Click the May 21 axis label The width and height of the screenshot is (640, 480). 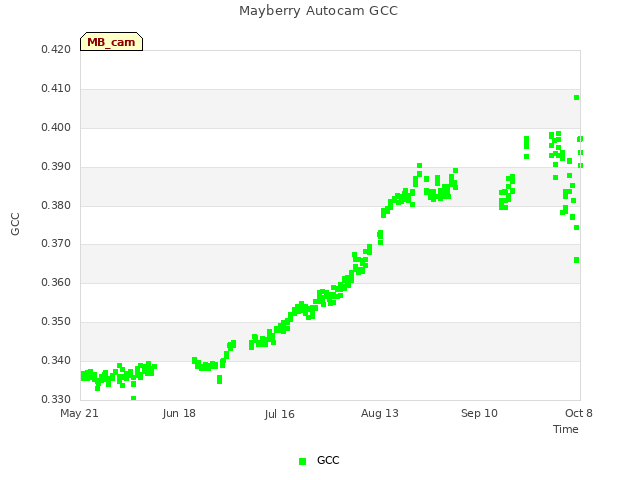pyautogui.click(x=80, y=413)
